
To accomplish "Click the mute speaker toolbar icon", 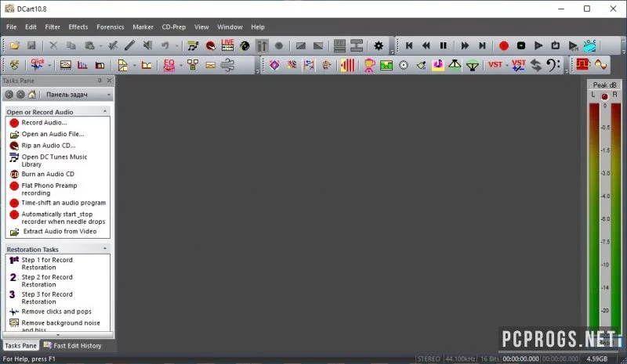I will [x=147, y=45].
